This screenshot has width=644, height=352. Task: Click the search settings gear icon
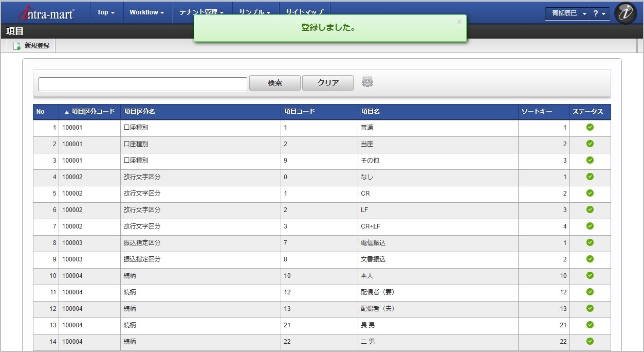[x=367, y=81]
